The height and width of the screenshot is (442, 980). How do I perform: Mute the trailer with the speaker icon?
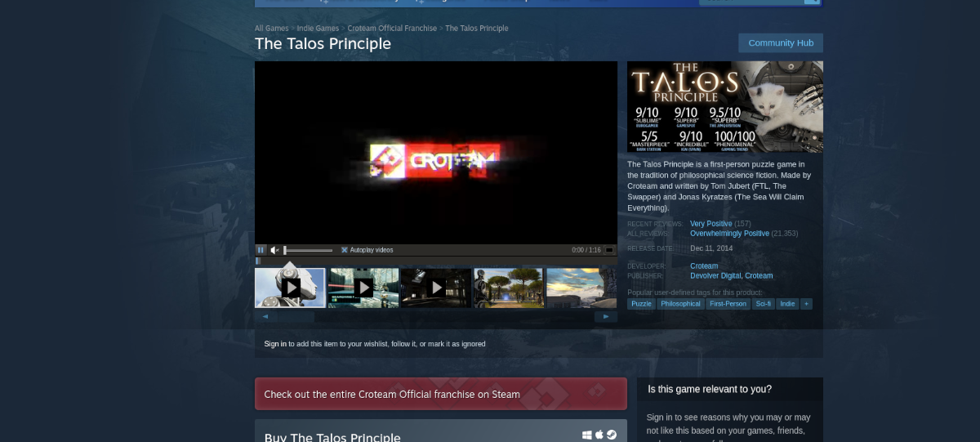(275, 250)
